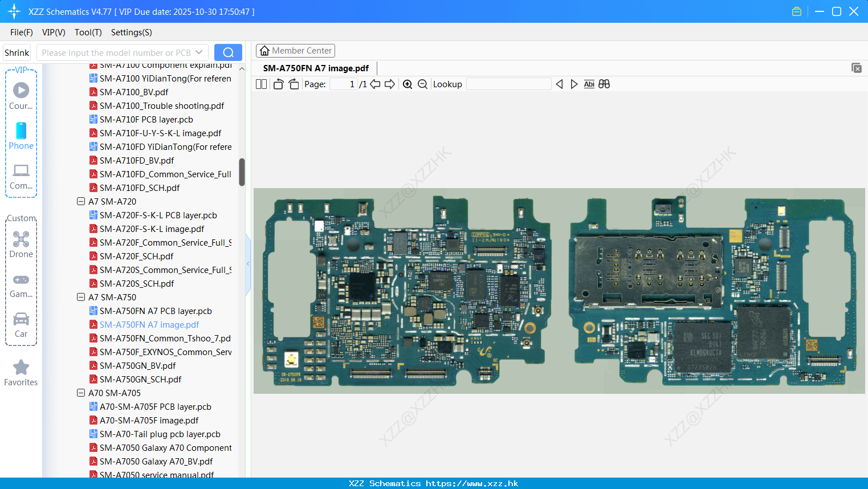Screen dimensions: 868x489
Task: Open SM-A710FD_SCH.pdf
Action: pyautogui.click(x=140, y=188)
